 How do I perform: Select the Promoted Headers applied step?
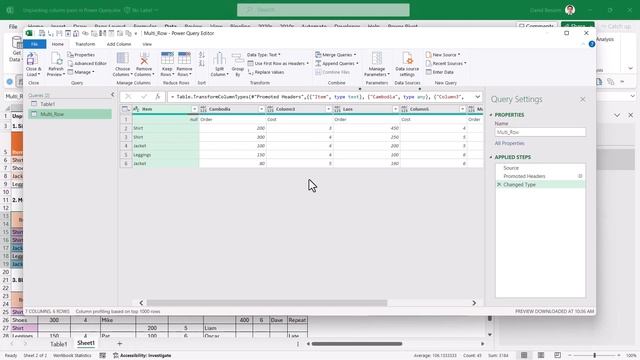tap(540, 176)
